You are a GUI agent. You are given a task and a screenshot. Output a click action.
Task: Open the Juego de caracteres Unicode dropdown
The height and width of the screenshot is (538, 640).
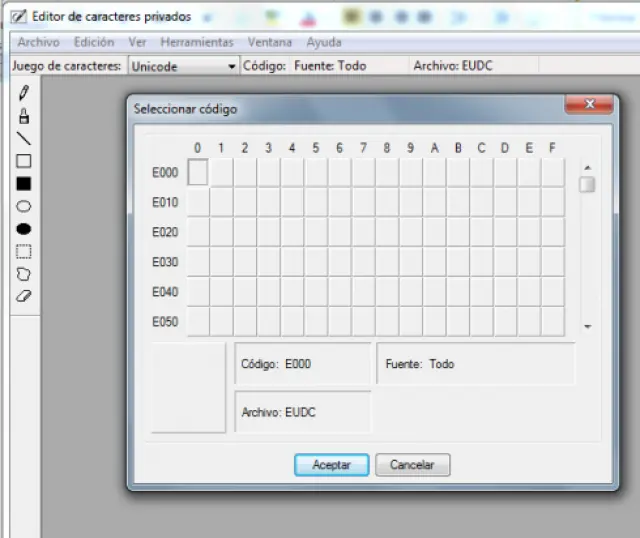(x=183, y=66)
